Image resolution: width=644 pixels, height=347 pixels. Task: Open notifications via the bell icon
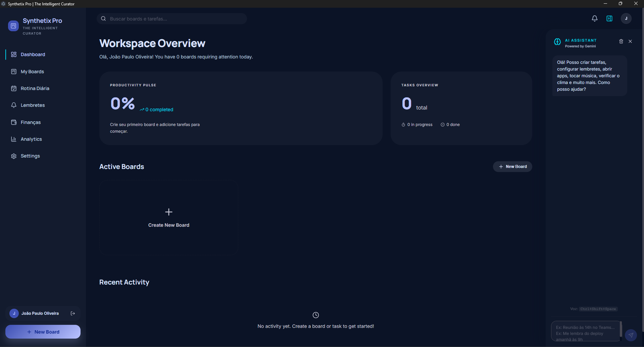594,18
